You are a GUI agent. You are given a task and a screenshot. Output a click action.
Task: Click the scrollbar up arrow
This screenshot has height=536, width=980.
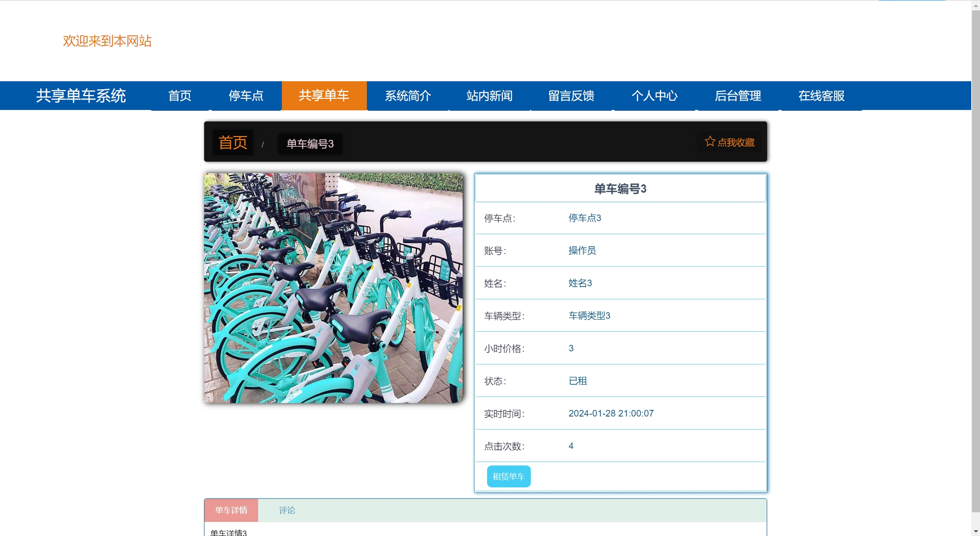point(976,5)
